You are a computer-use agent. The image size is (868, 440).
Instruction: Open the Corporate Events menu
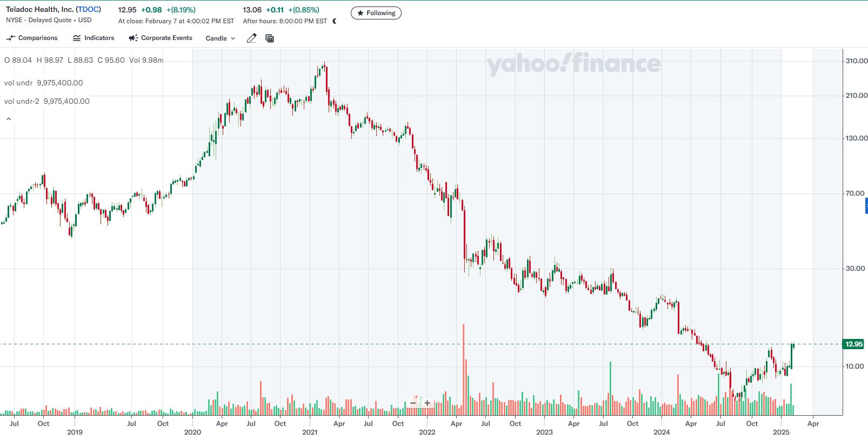[166, 38]
